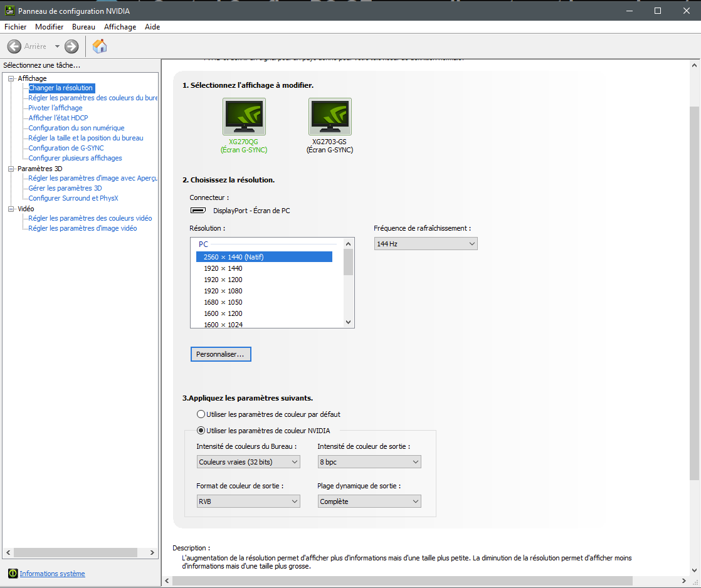701x588 pixels.
Task: Click main panel horizontal scroll right arrow
Action: point(683,581)
